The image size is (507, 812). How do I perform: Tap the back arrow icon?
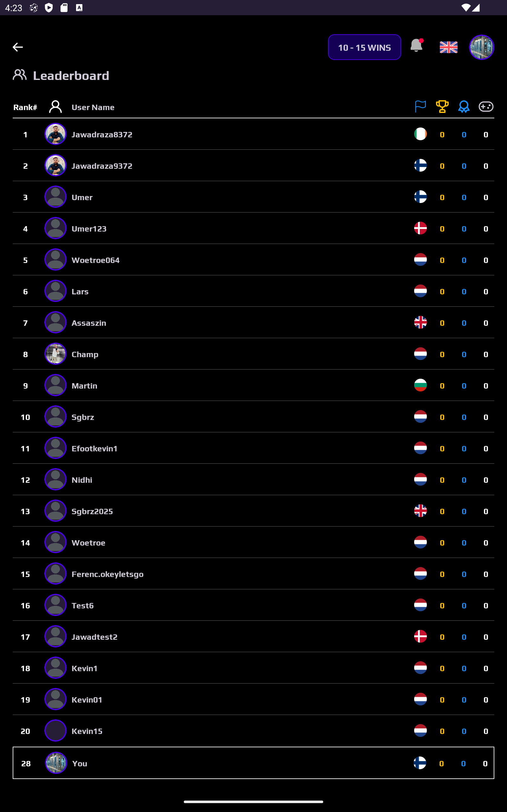[18, 47]
